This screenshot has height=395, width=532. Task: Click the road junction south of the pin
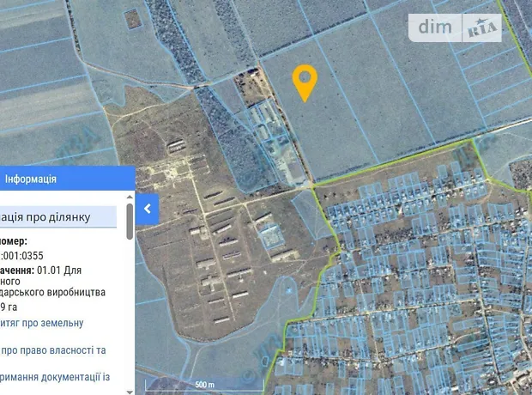(308, 183)
